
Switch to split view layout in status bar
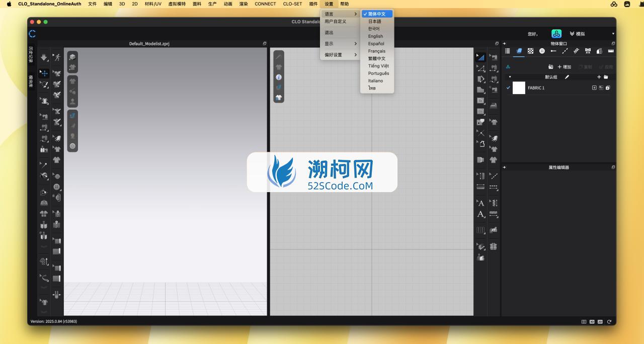pos(584,321)
